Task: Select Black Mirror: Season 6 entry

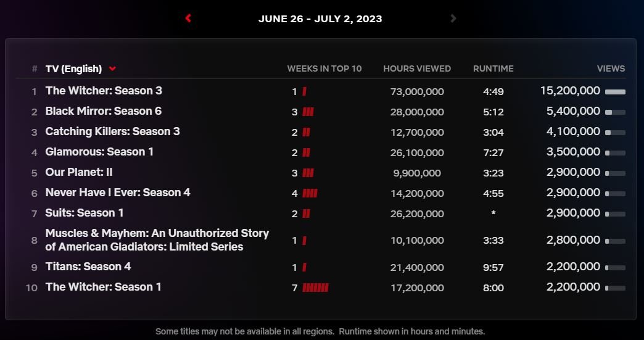Action: (104, 111)
